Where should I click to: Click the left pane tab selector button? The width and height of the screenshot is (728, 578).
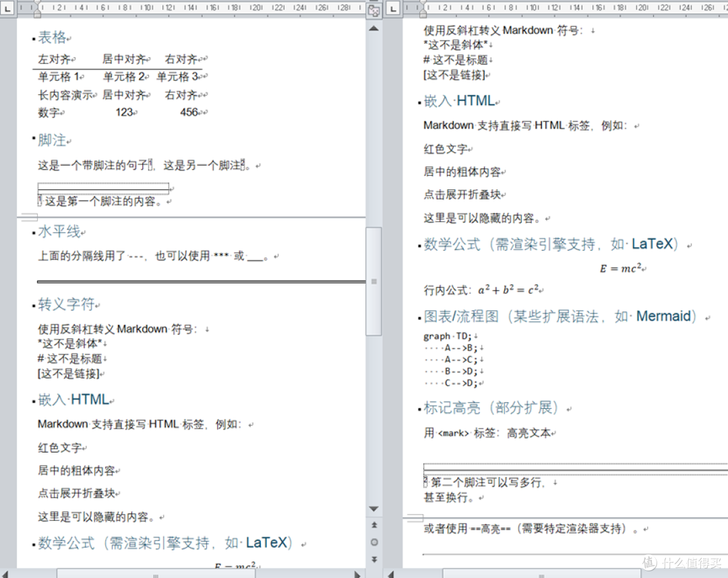[x=7, y=8]
